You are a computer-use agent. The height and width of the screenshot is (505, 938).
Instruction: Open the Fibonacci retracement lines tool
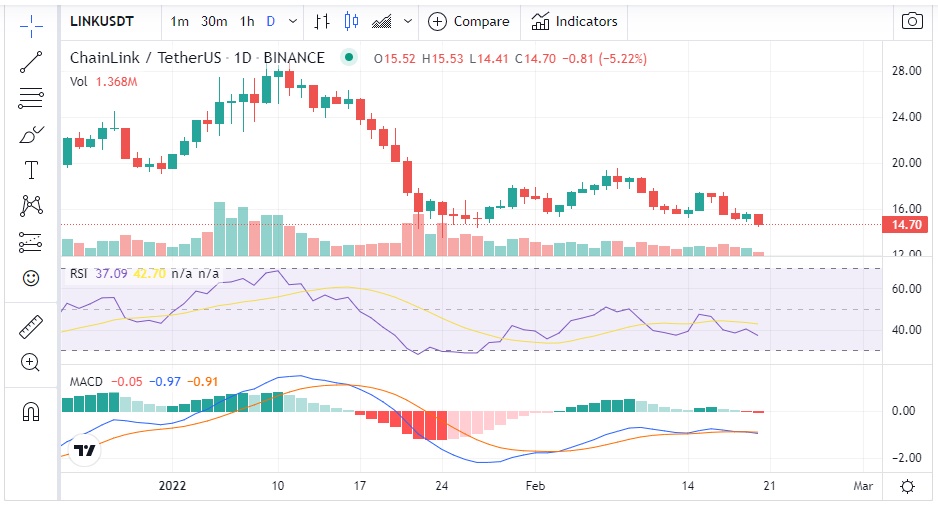point(31,98)
